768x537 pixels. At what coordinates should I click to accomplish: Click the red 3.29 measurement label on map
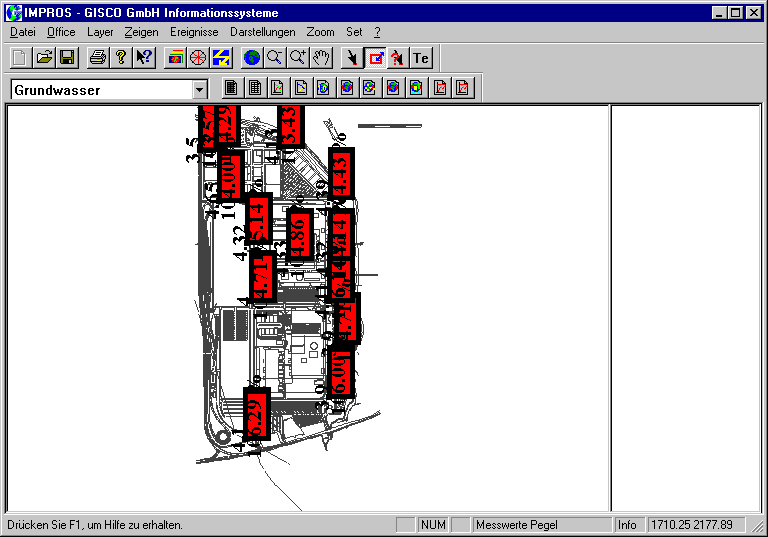click(x=257, y=414)
